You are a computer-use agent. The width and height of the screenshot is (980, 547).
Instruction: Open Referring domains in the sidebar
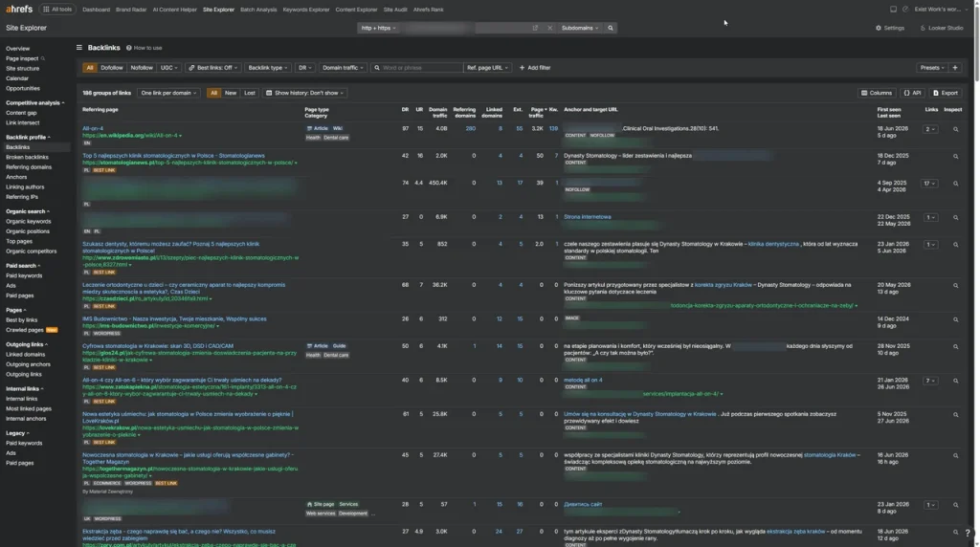(29, 167)
